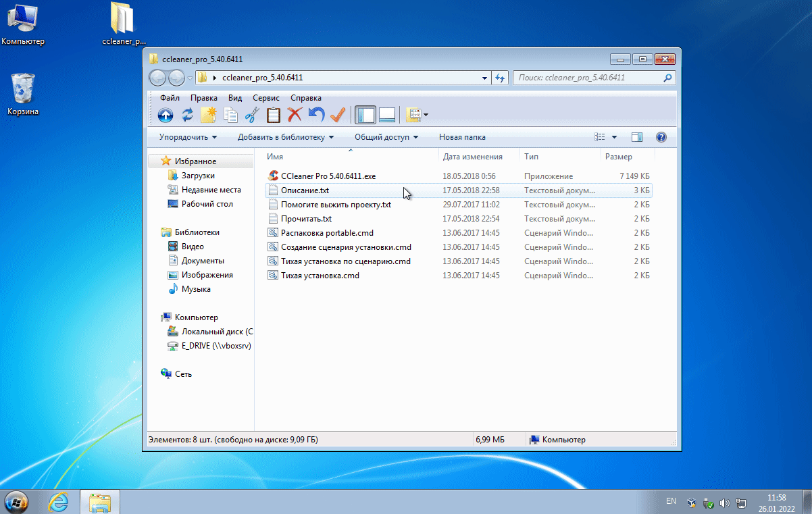Click the blue Help question mark icon
The width and height of the screenshot is (812, 514).
tap(661, 137)
